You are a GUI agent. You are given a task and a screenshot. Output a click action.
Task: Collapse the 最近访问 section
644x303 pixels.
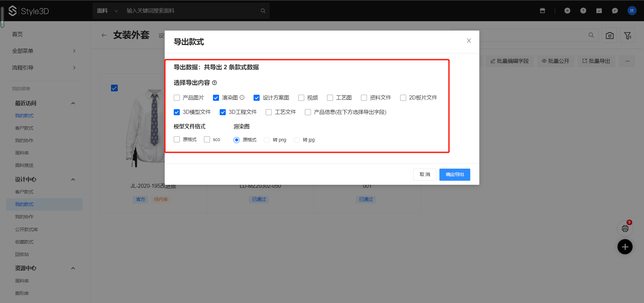pyautogui.click(x=73, y=103)
